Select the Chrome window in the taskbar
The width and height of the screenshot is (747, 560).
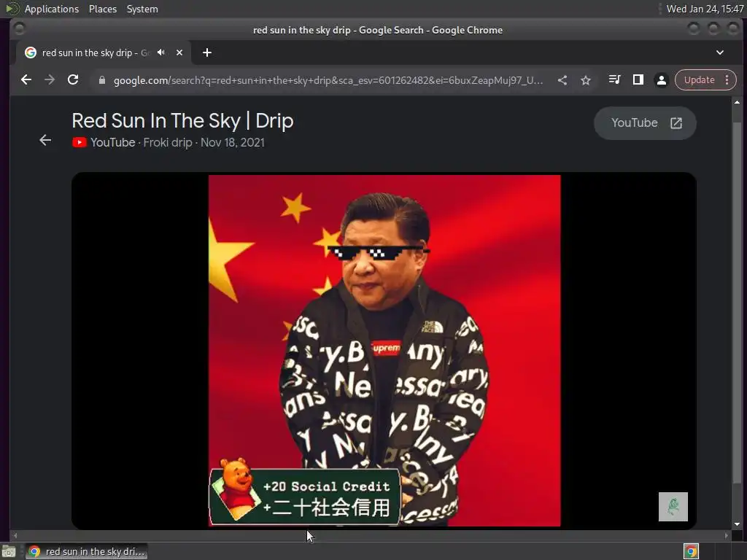click(87, 551)
